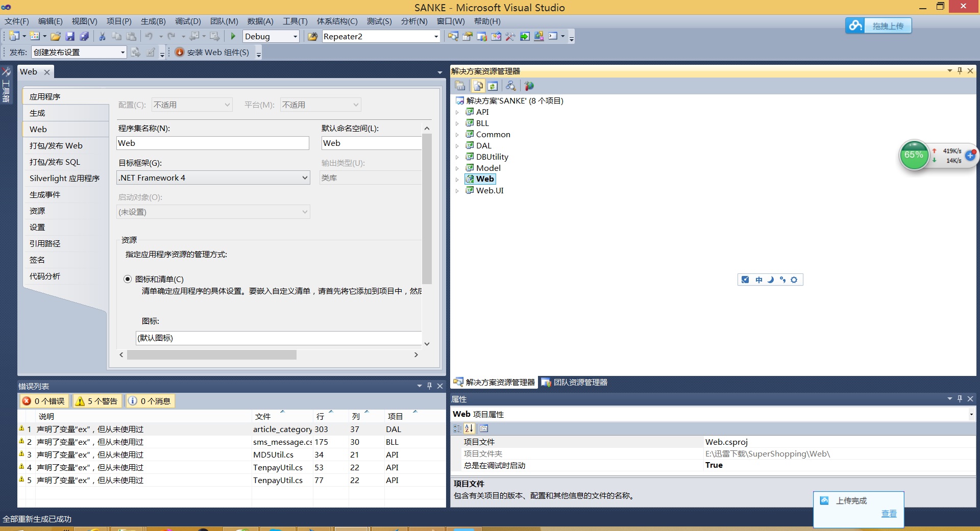Switch to the 团队资源管理器 tab
Image resolution: width=980 pixels, height=531 pixels.
575,382
